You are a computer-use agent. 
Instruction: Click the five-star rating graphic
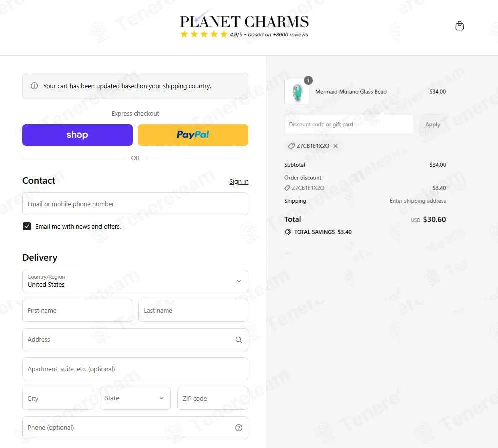[204, 34]
